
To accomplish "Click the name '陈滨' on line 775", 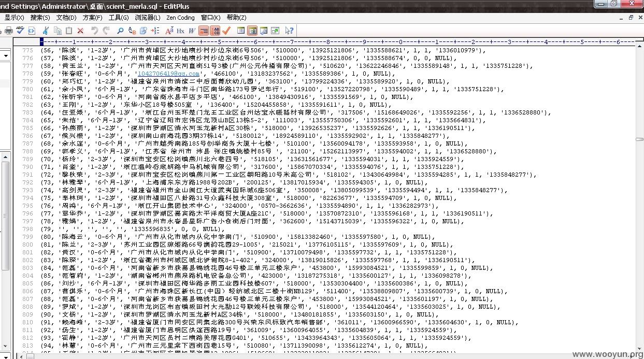I will (69, 50).
